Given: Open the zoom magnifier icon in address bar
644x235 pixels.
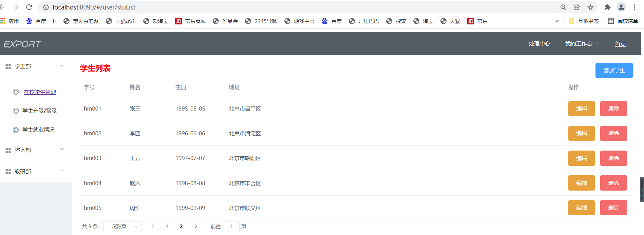Looking at the screenshot, I should [x=563, y=7].
